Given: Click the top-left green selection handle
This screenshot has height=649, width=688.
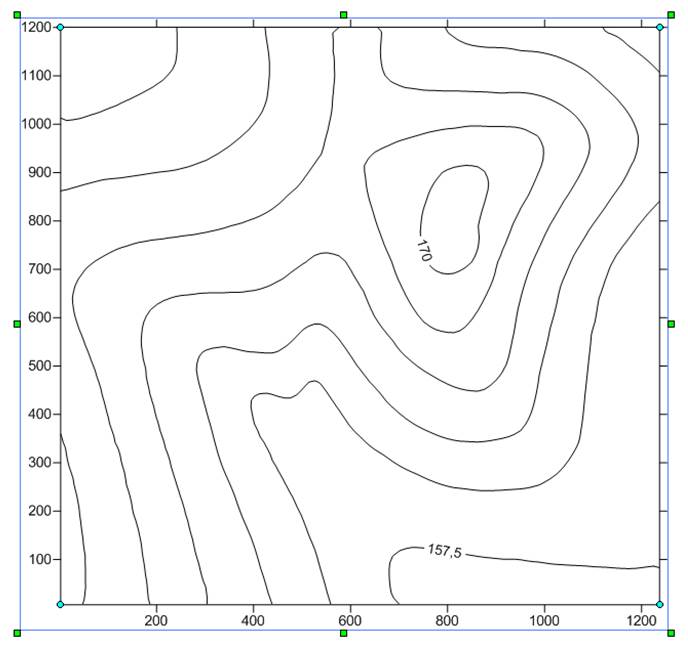Looking at the screenshot, I should (17, 15).
